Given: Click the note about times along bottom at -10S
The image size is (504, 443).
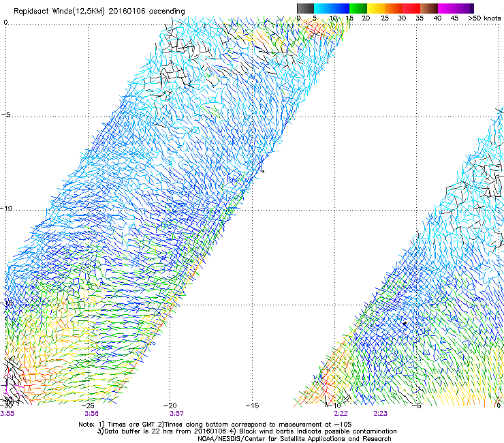Looking at the screenshot, I should (255, 425).
